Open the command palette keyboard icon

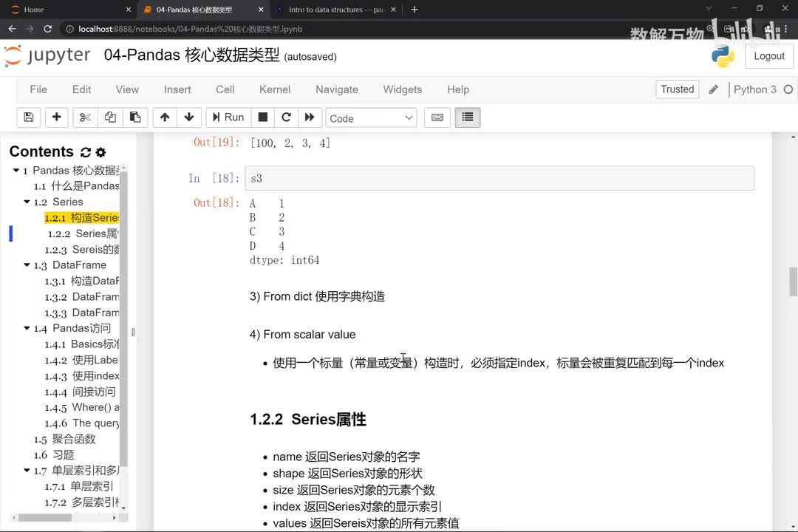click(437, 117)
